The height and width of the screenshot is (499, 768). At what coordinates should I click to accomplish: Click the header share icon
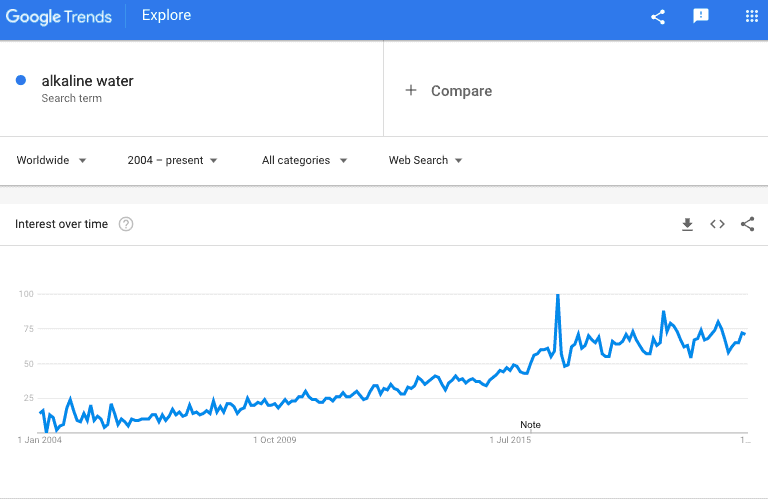tap(658, 17)
